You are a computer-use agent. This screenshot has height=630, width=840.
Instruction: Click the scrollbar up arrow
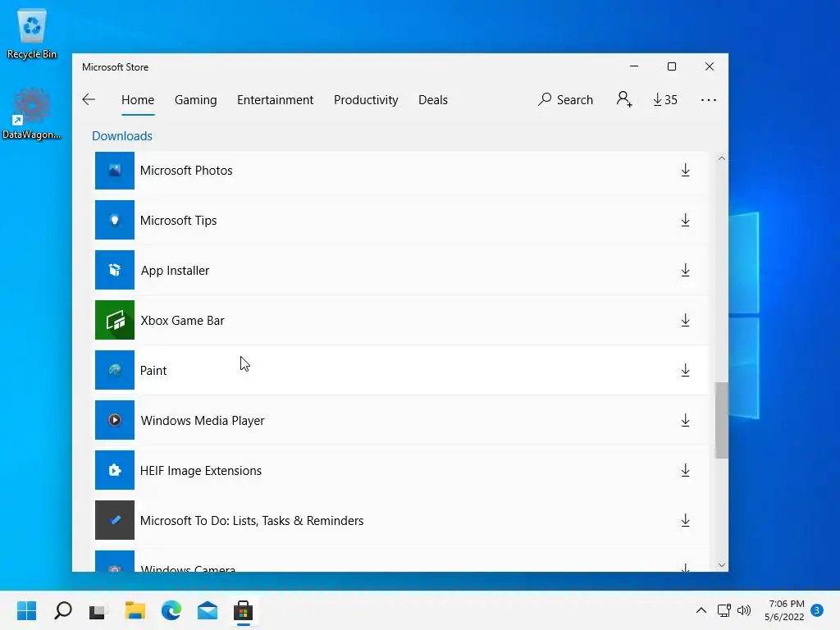pos(722,158)
